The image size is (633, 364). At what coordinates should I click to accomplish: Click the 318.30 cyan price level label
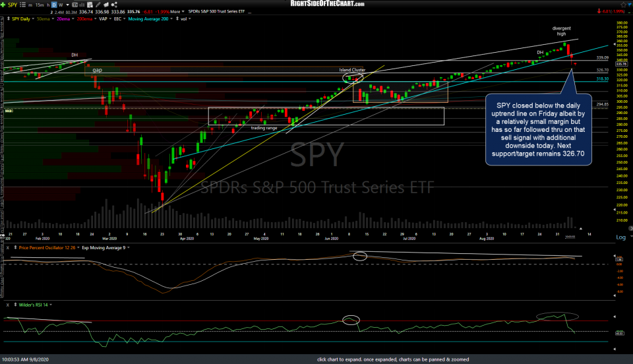[x=602, y=79]
